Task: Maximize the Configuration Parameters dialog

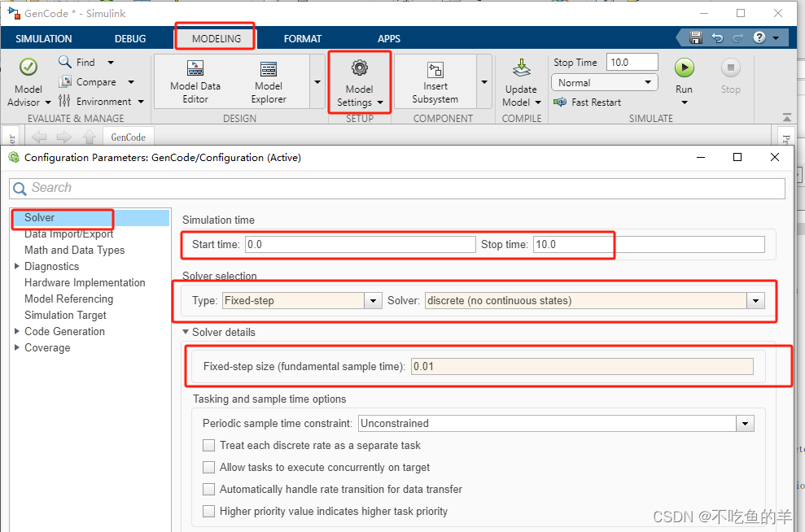Action: [x=737, y=157]
